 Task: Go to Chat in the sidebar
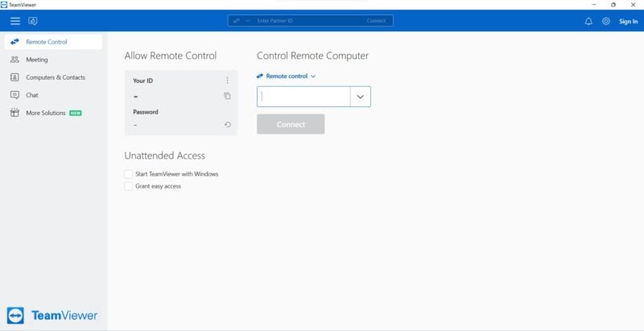point(32,95)
